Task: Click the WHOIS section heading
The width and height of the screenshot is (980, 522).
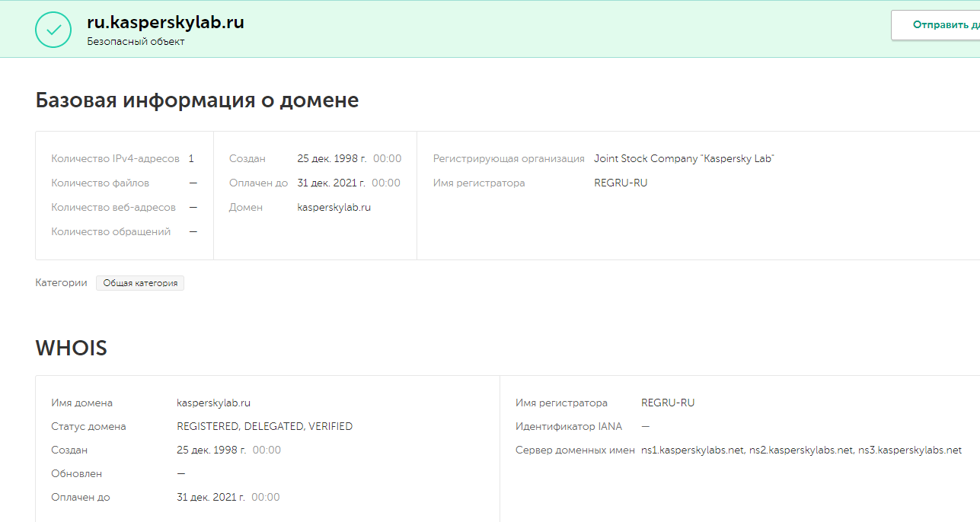Action: [71, 349]
